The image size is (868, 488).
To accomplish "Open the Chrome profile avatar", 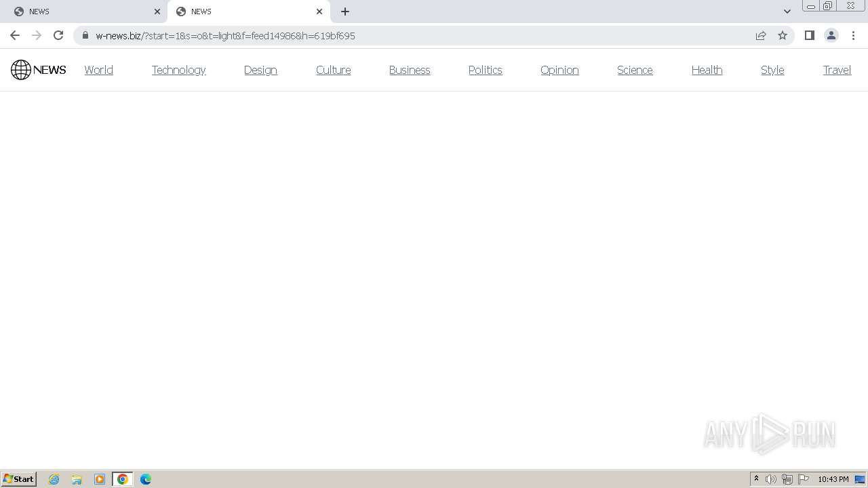I will 831,35.
